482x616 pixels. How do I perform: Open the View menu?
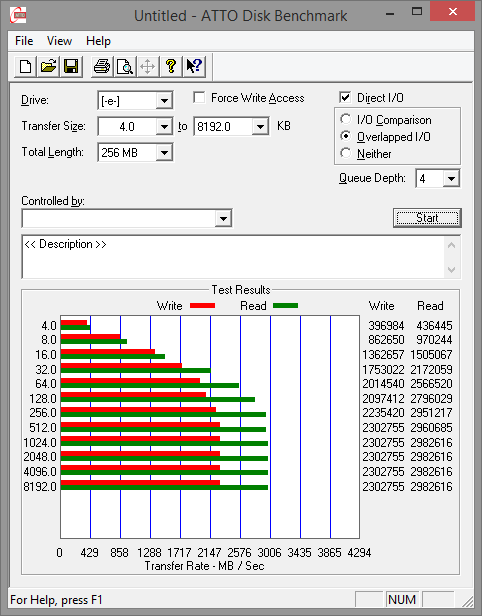59,41
